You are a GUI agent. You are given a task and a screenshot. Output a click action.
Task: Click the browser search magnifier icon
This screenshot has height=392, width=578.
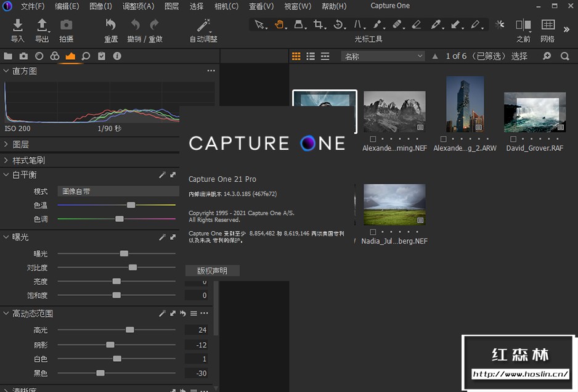tap(565, 56)
